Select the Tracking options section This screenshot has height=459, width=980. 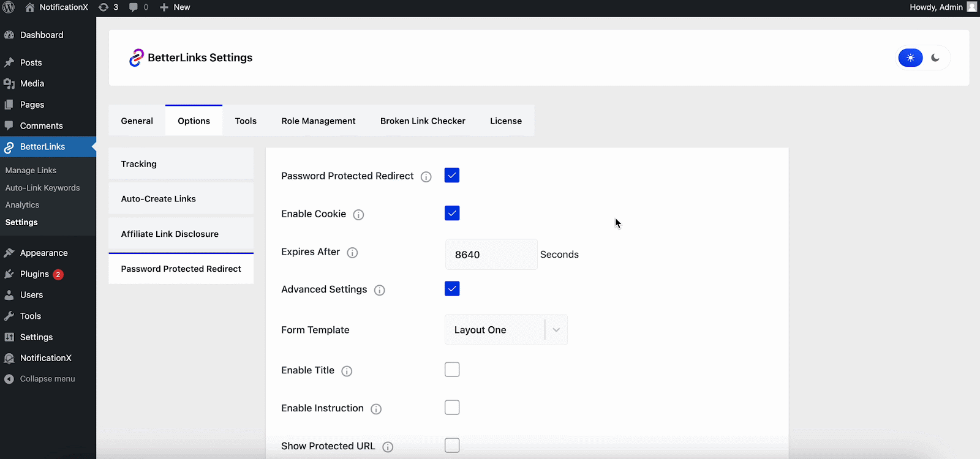(181, 164)
